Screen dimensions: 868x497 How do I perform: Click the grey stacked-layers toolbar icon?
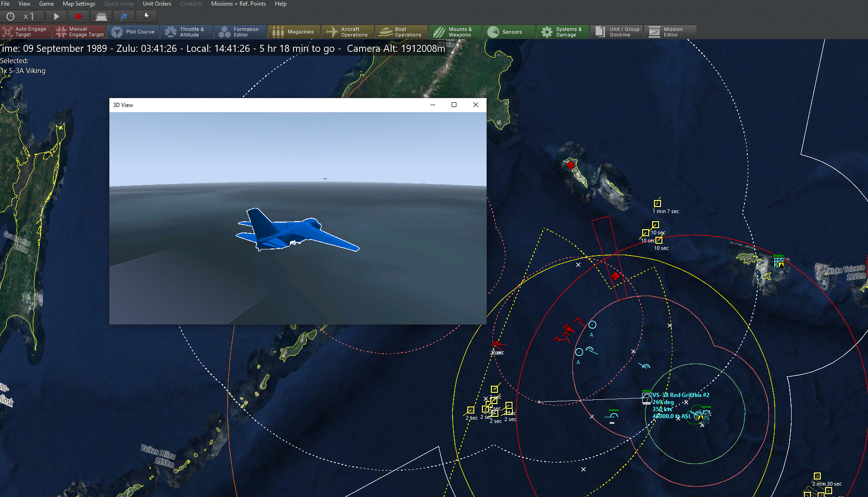point(101,17)
